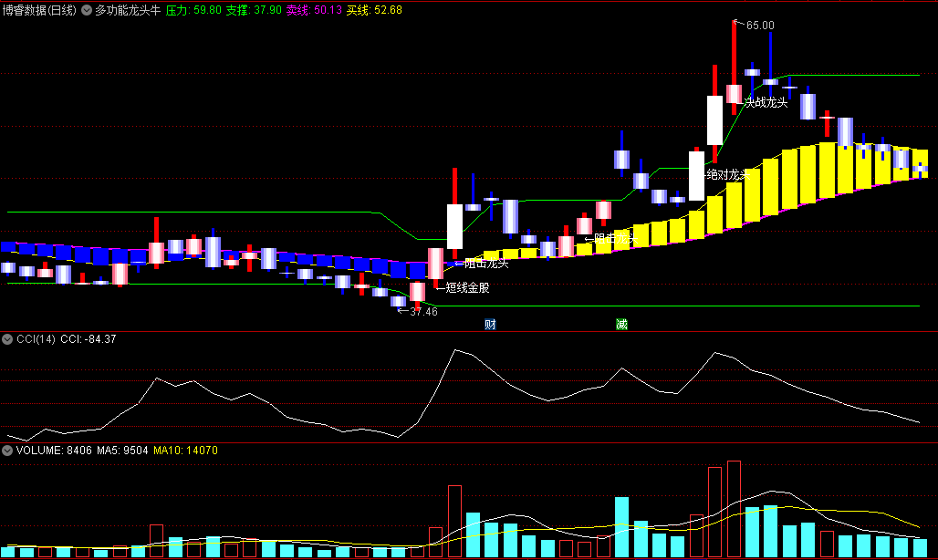Click the 阻击龙头 label near 短线金股

tap(486, 264)
